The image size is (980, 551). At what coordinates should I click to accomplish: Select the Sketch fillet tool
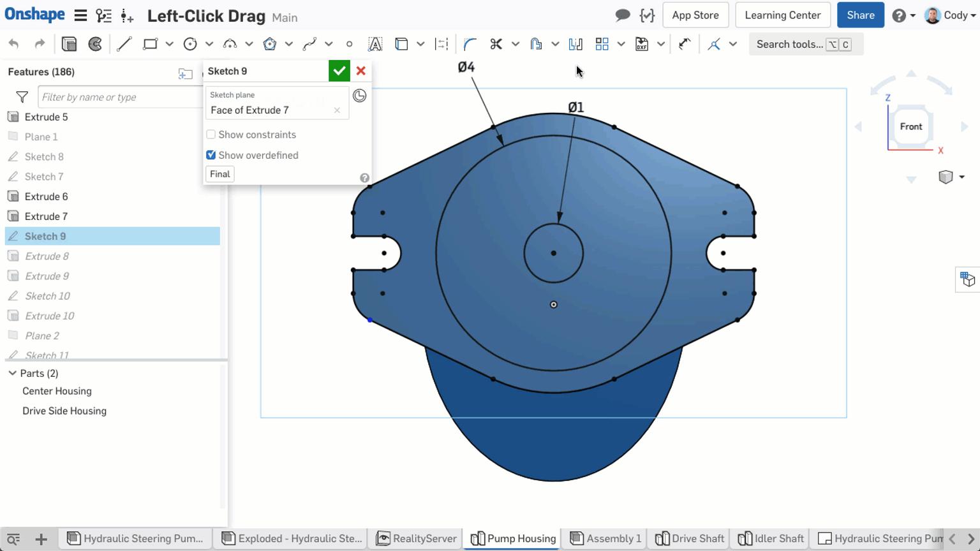coord(470,43)
